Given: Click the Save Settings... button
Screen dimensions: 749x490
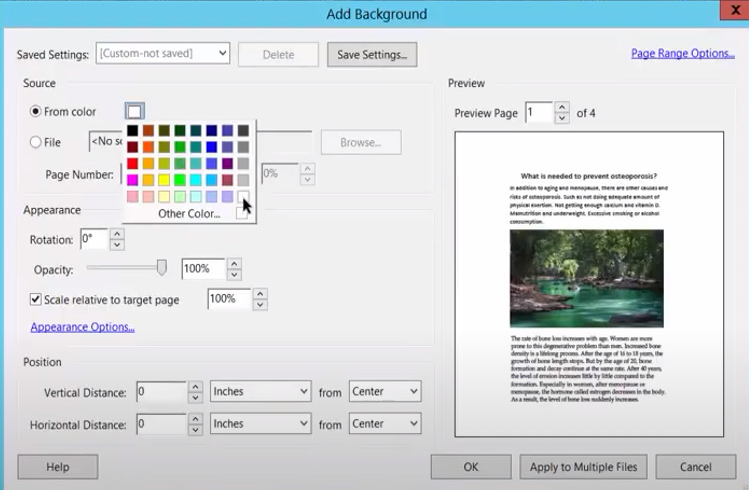Looking at the screenshot, I should click(372, 54).
